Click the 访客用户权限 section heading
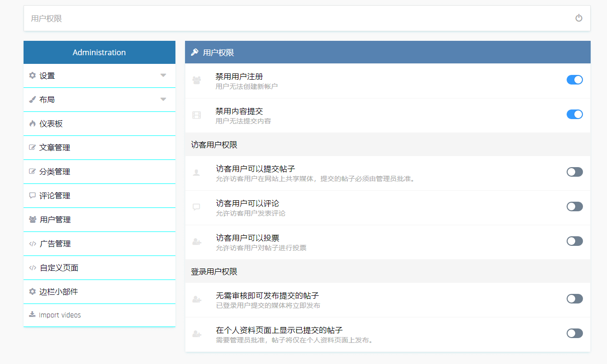 click(x=214, y=145)
